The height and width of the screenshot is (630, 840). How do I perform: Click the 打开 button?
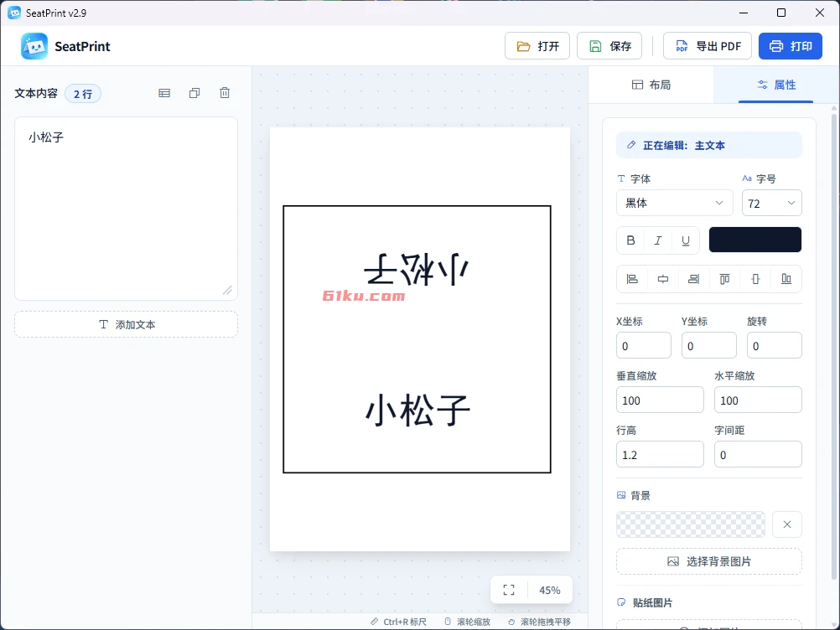[537, 46]
